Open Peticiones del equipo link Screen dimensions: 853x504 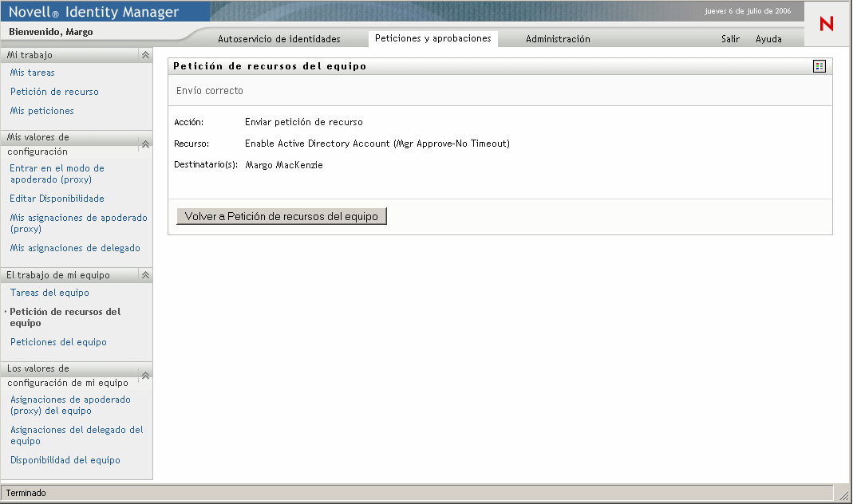click(x=58, y=342)
